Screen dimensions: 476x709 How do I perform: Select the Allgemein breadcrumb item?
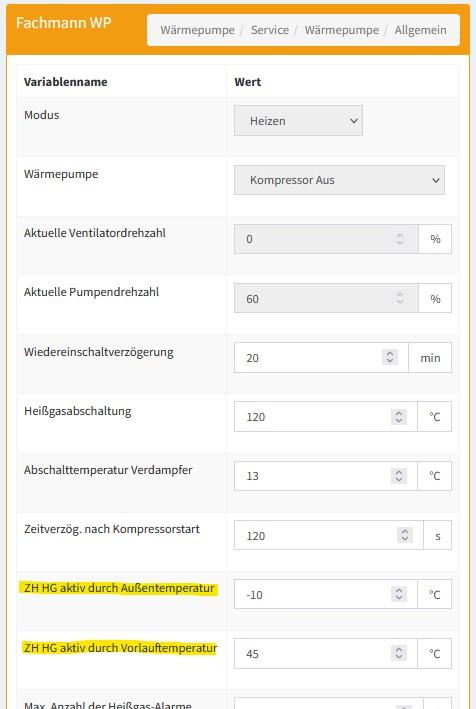(x=420, y=30)
